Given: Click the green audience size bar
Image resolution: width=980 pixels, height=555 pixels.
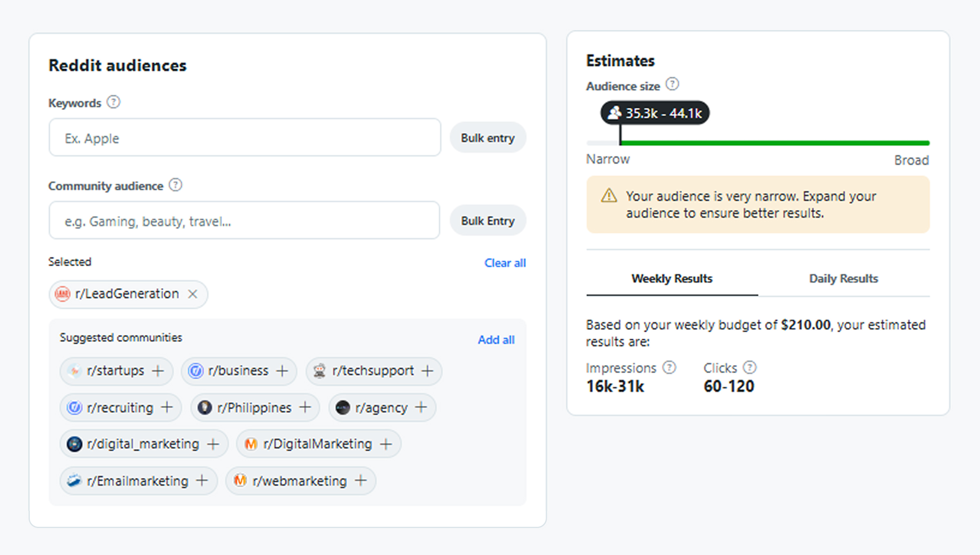Looking at the screenshot, I should click(775, 143).
